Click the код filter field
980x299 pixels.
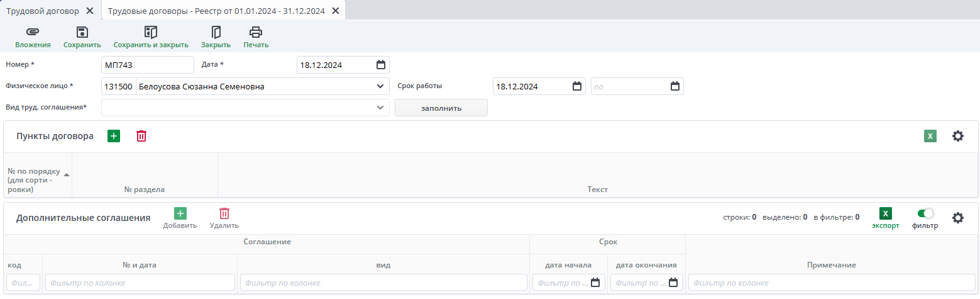click(23, 283)
